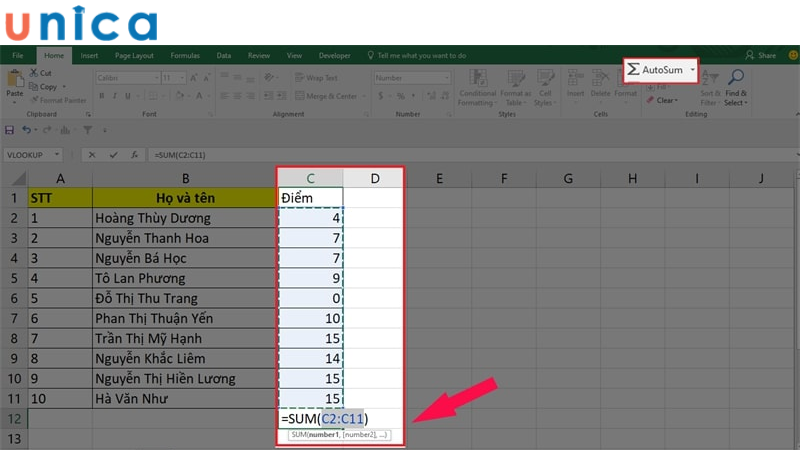Click the Format Painter button
The height and width of the screenshot is (450, 800).
coord(60,100)
